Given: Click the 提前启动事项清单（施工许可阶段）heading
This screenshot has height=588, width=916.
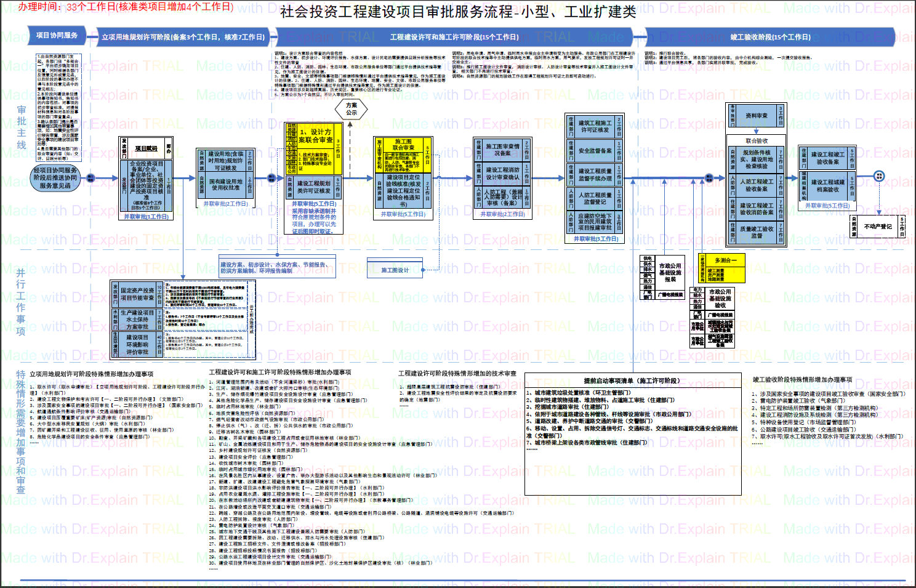Looking at the screenshot, I should click(x=632, y=381).
